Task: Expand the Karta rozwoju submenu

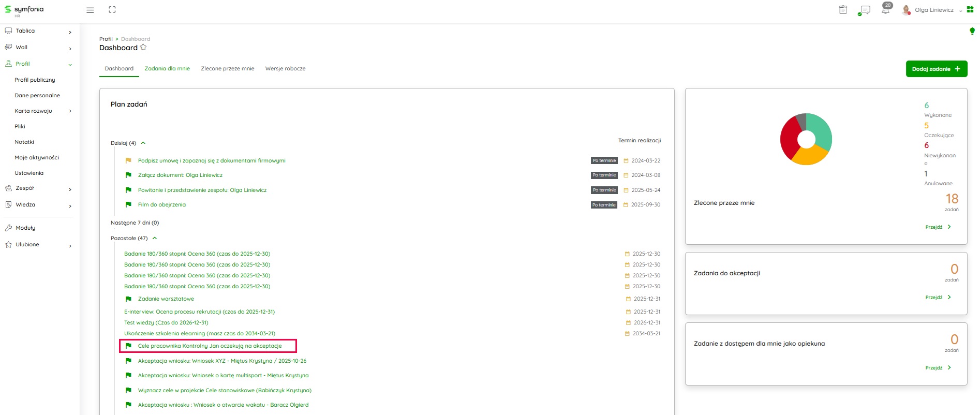Action: 70,111
